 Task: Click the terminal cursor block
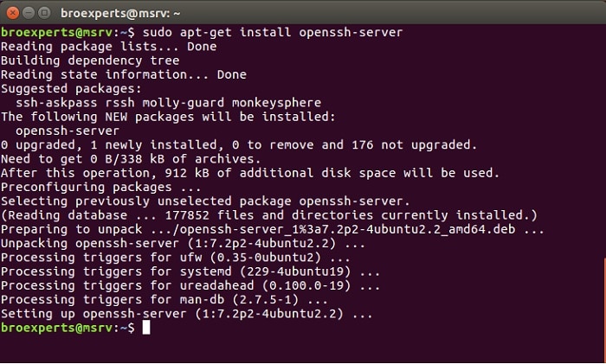coord(146,329)
